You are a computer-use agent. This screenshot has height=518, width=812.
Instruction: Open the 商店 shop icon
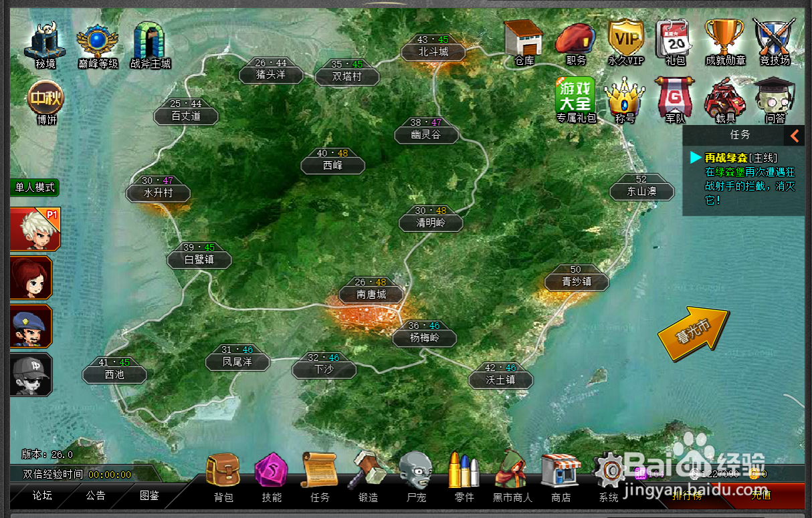[x=561, y=478]
